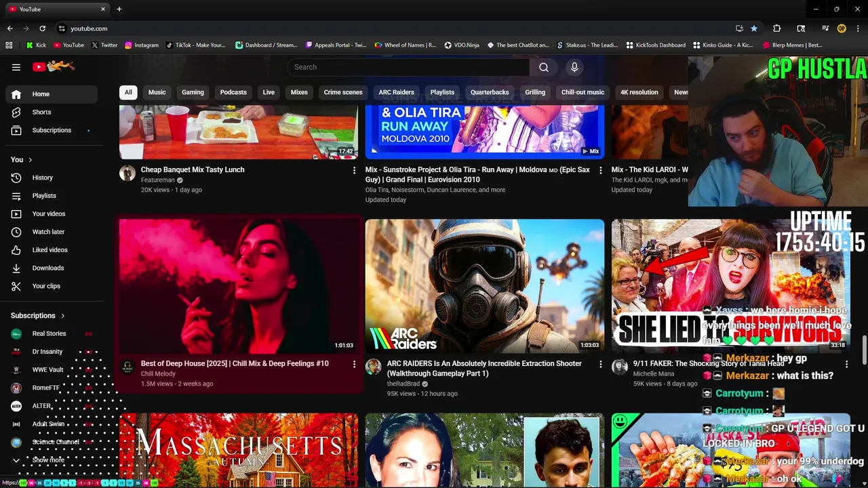This screenshot has height=488, width=868.
Task: Open browser extensions puzzle icon
Action: 777,28
